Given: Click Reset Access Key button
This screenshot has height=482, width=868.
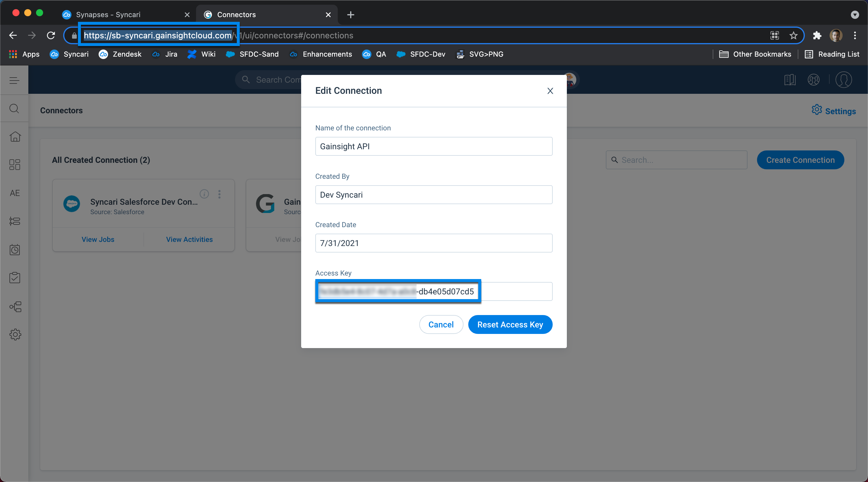Looking at the screenshot, I should point(510,324).
